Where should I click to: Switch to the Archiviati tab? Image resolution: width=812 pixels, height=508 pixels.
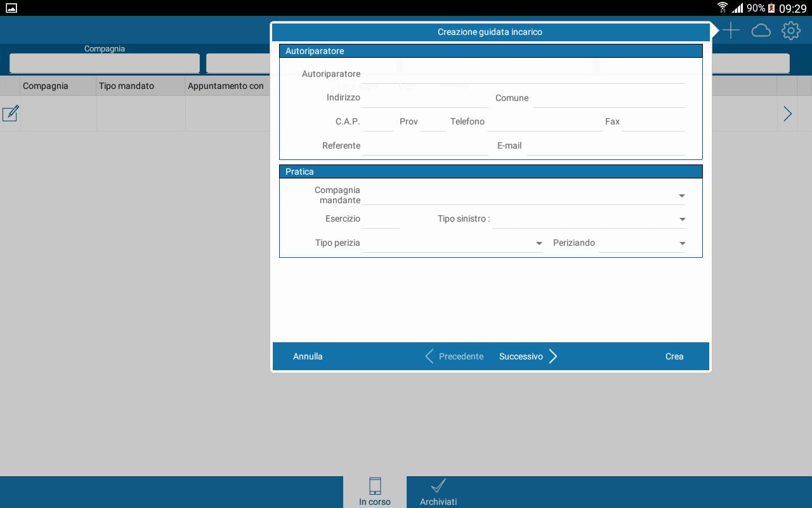click(438, 492)
